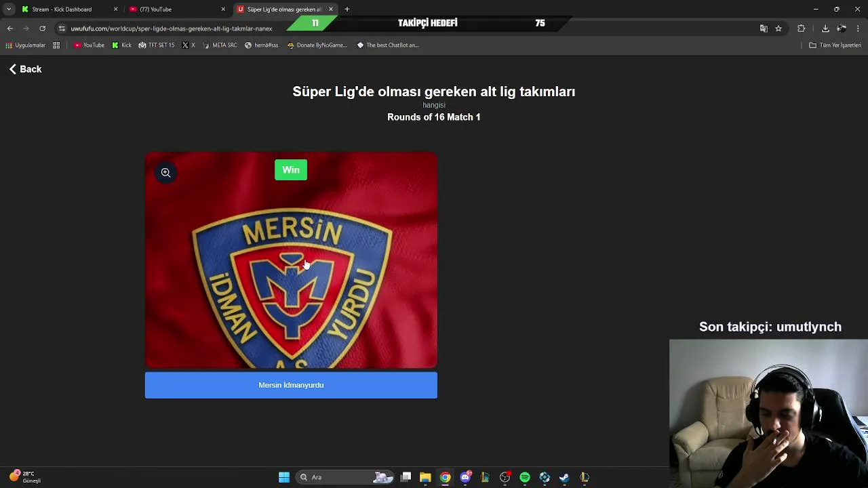Viewport: 868px width, 488px height.
Task: Open Task View on the taskbar
Action: tap(406, 477)
